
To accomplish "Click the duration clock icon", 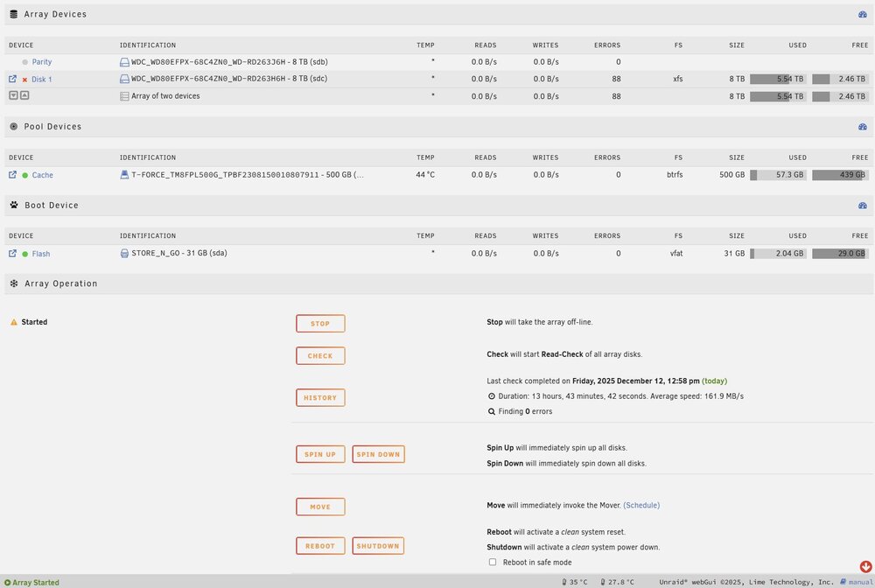I will tap(492, 396).
